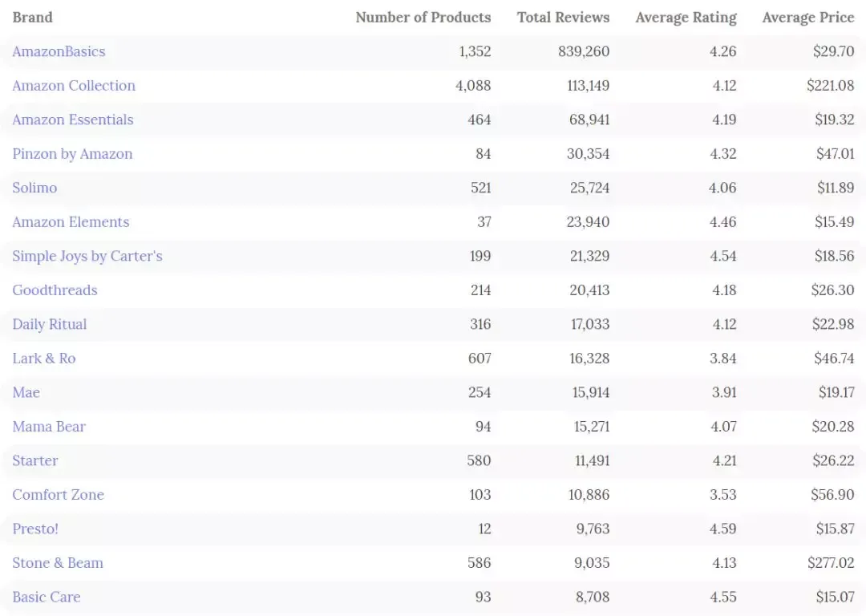Viewport: 866px width, 616px height.
Task: Select the 4,088 products cell
Action: [473, 86]
